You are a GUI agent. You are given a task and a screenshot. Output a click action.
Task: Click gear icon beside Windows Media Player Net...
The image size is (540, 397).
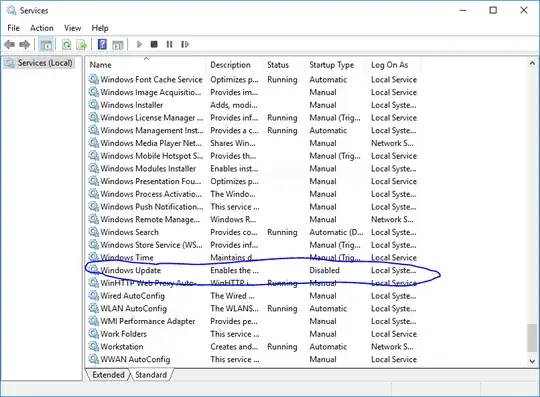tap(93, 143)
